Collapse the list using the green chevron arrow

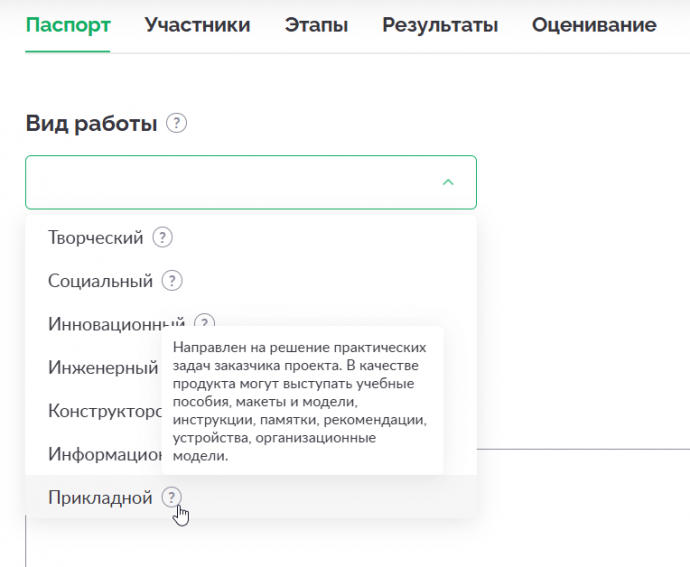click(448, 182)
